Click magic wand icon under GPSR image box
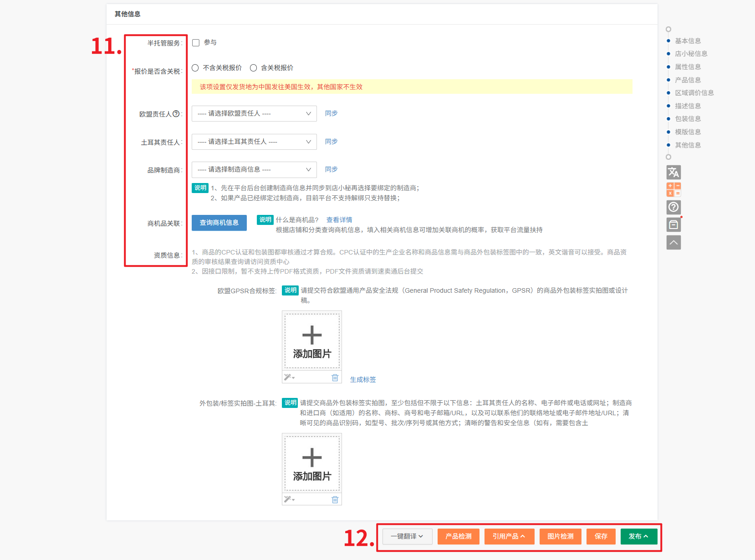Screen dimensions: 755x560 coord(289,377)
